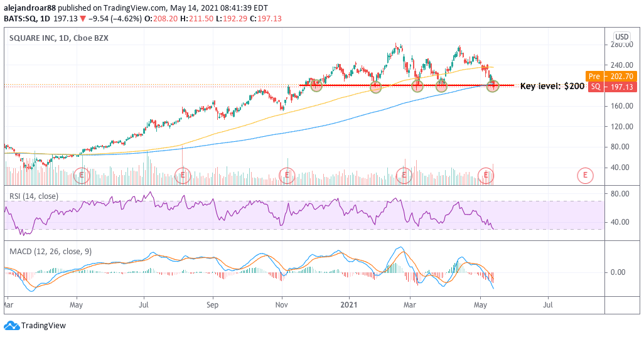Open the earnings E marker near November 2020

[x=287, y=176]
